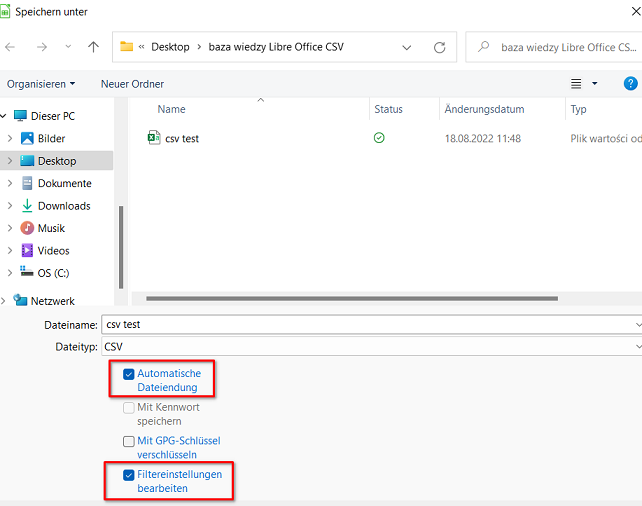Open the Organisieren menu
This screenshot has height=506, width=642.
[x=41, y=84]
